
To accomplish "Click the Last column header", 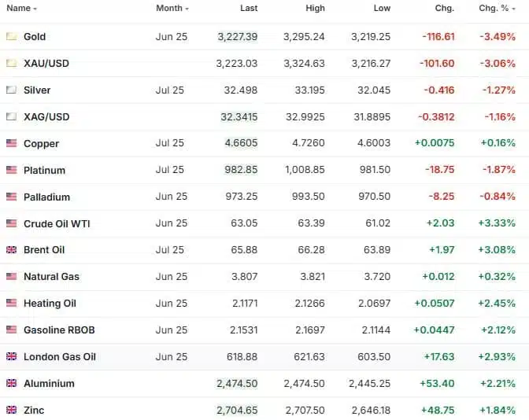I will point(249,8).
